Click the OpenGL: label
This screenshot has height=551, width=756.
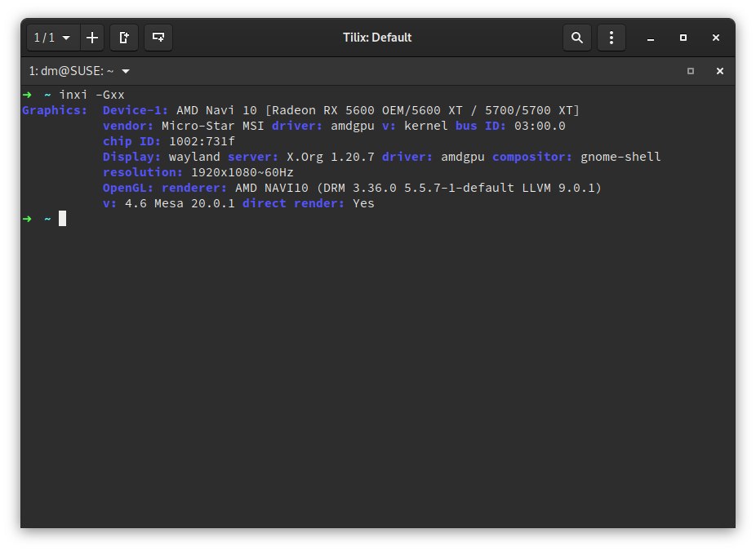coord(127,188)
